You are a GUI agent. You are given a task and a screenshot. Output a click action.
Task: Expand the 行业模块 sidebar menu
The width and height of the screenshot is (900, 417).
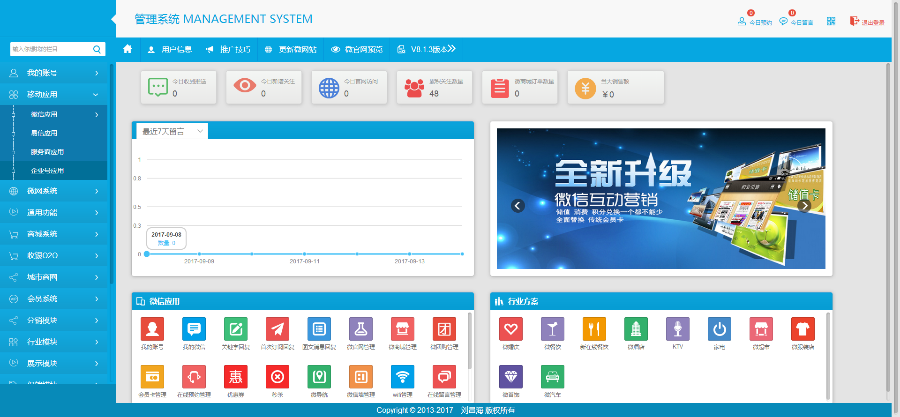54,342
